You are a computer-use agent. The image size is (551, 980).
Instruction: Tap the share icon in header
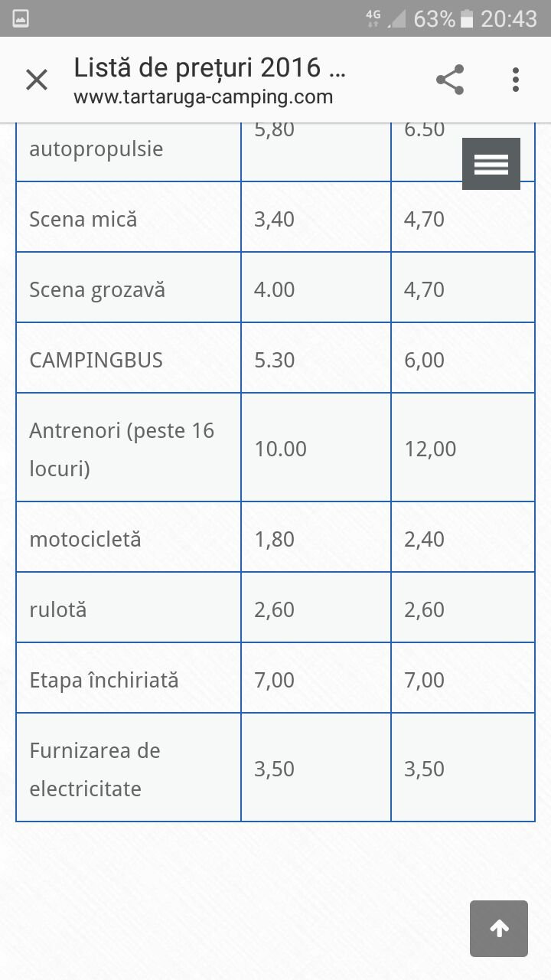click(450, 80)
